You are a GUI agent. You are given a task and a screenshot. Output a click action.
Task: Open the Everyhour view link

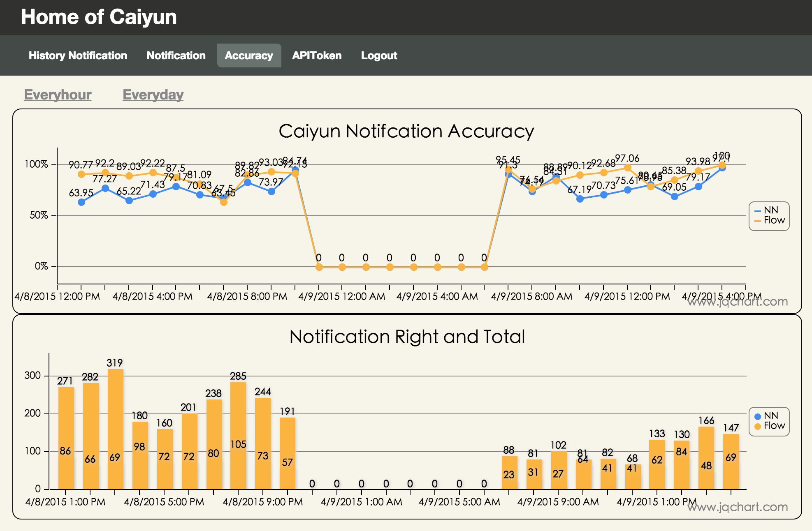coord(58,95)
